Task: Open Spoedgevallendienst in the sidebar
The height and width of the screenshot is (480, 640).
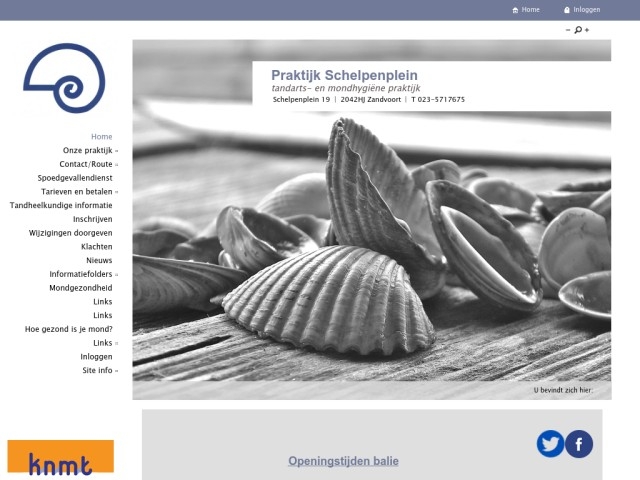Action: tap(75, 178)
